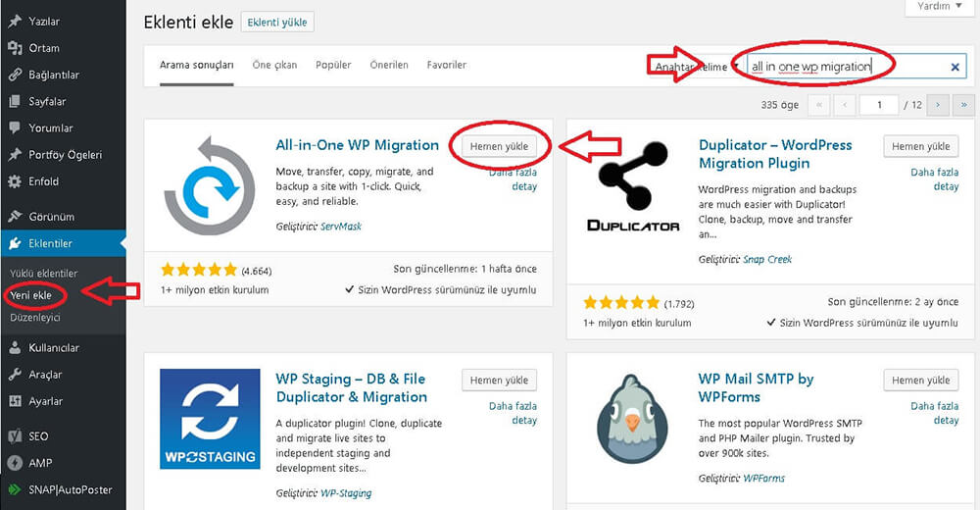Image resolution: width=980 pixels, height=510 pixels.
Task: Click the Bağlantılar link icon
Action: [15, 76]
